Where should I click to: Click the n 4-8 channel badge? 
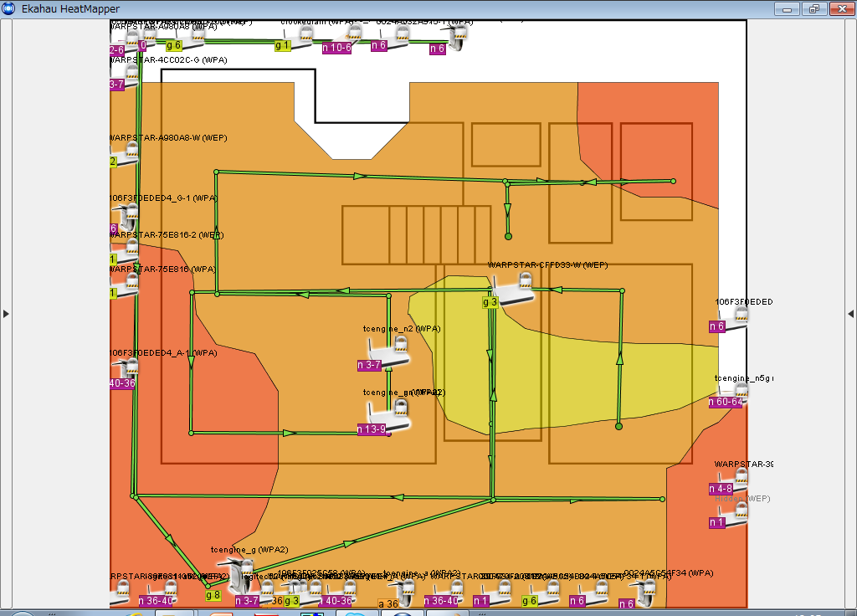point(721,489)
